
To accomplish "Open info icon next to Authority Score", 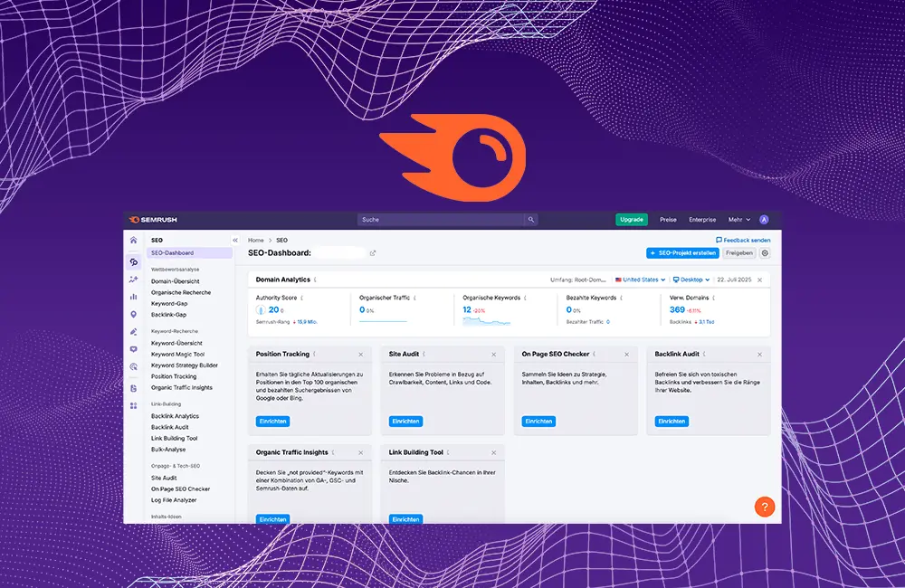I will [302, 299].
